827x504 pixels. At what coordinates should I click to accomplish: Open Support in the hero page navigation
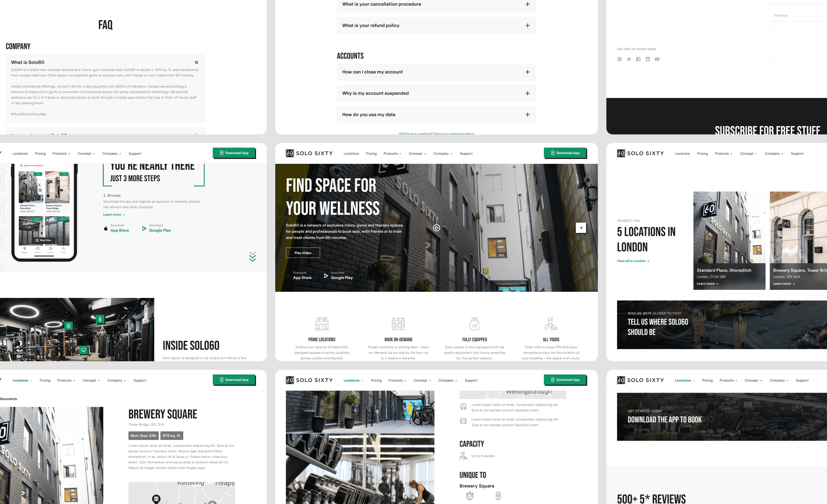click(466, 153)
